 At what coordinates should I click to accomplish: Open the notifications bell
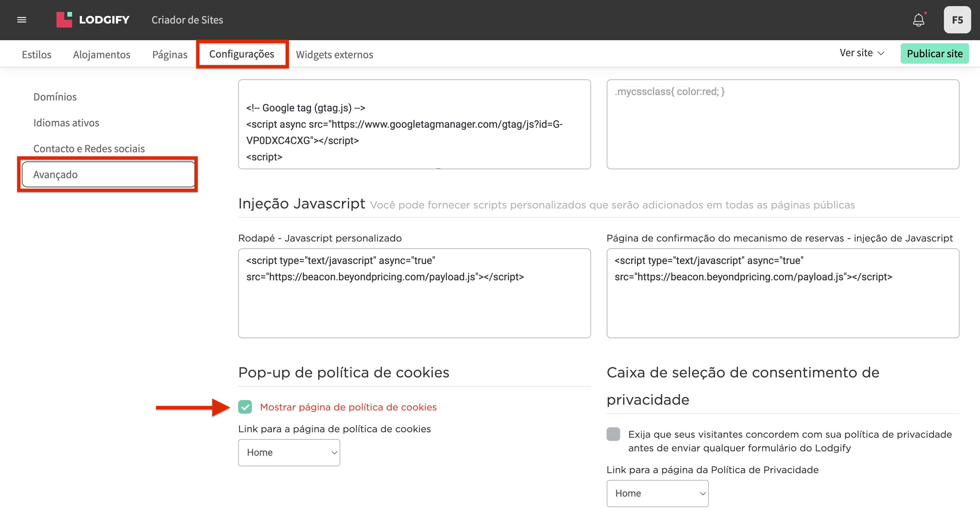coord(919,20)
